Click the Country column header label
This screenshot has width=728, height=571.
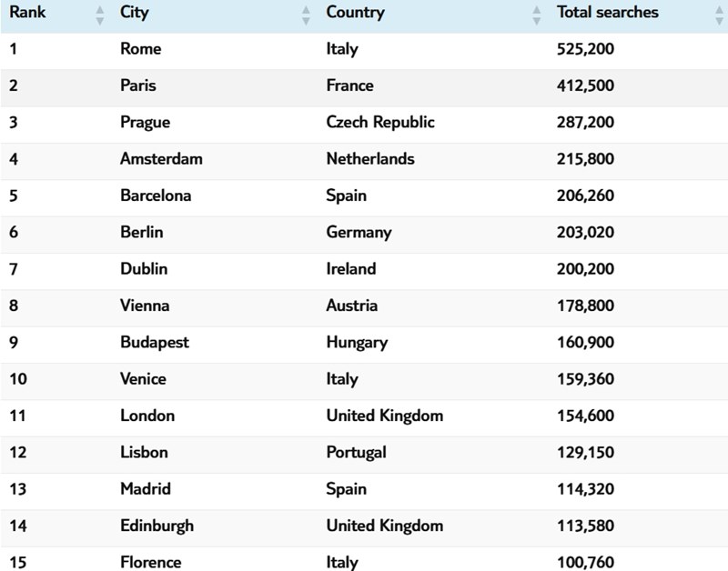355,13
